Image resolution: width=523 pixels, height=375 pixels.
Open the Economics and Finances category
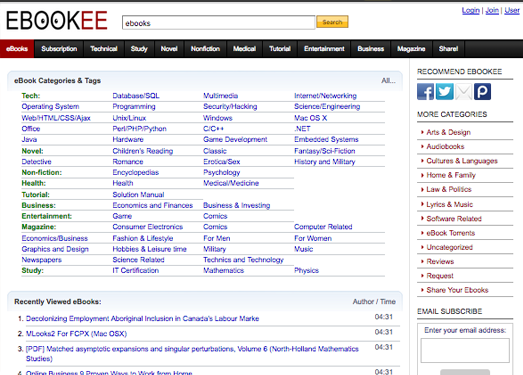(152, 206)
